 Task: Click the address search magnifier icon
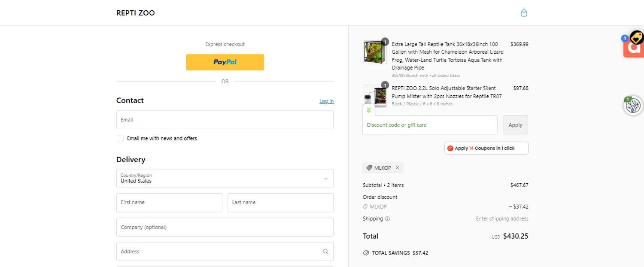(325, 252)
